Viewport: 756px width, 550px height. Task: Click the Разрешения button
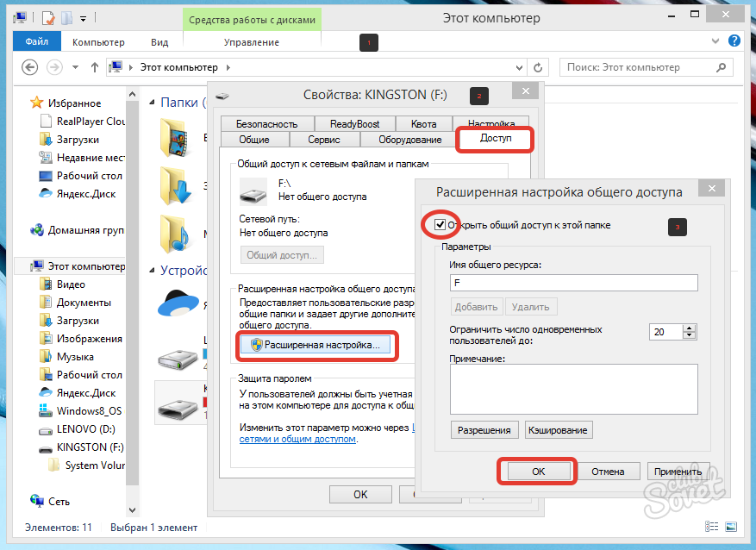(484, 430)
